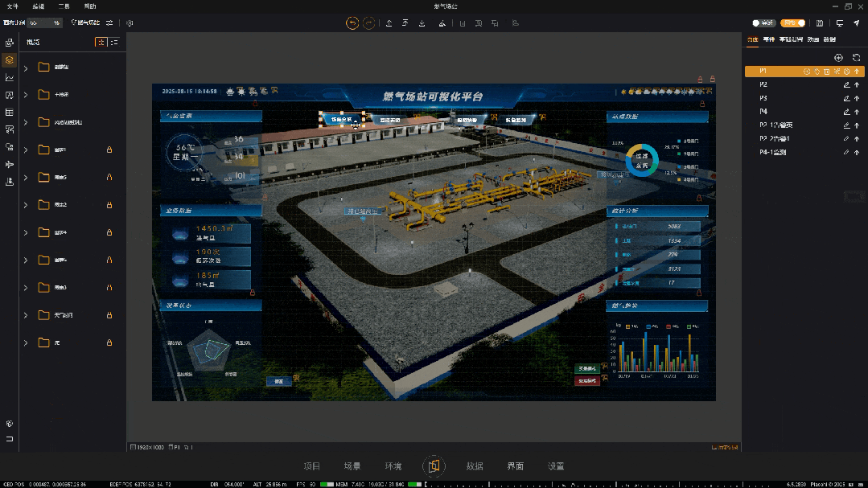Select 项目 in the bottom navigation
The image size is (868, 488).
311,465
